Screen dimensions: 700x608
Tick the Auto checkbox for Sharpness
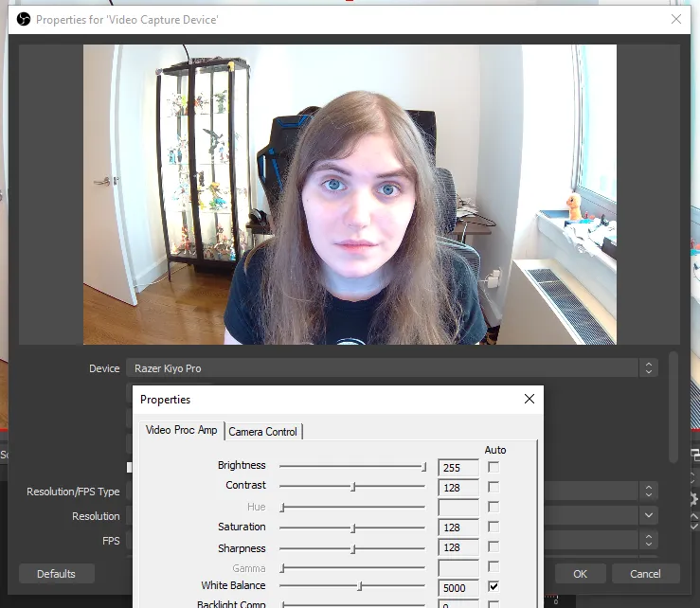point(494,548)
